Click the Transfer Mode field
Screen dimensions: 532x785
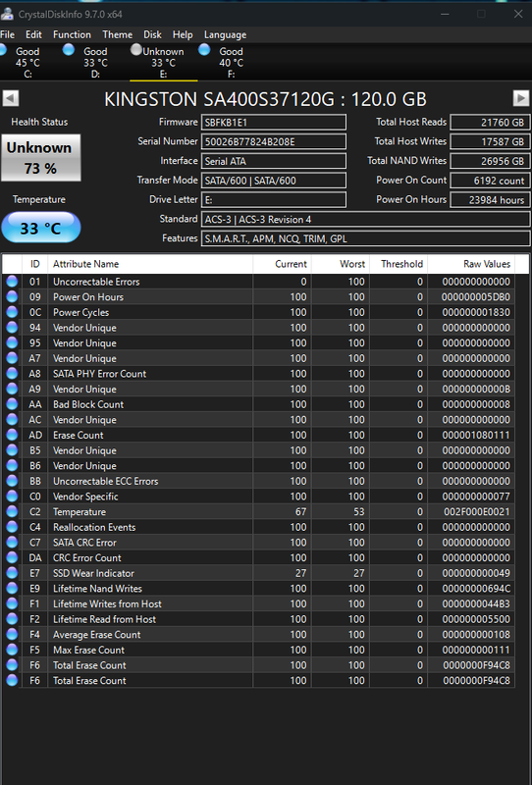pyautogui.click(x=274, y=181)
